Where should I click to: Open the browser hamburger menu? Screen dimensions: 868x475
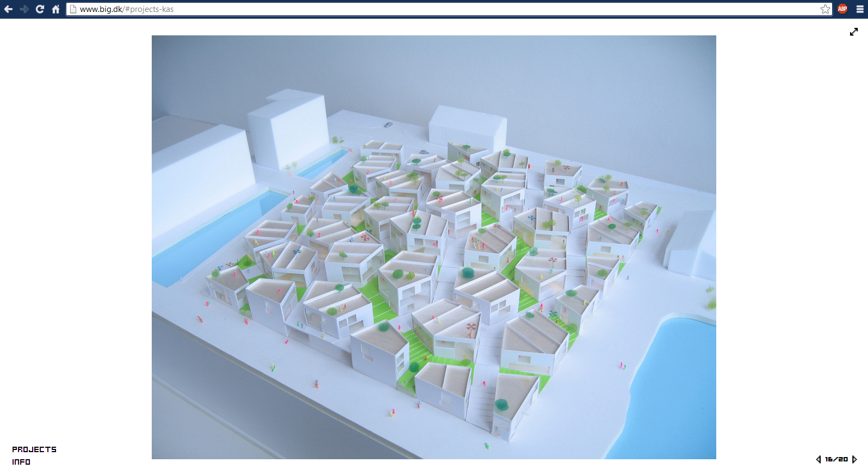tap(860, 9)
